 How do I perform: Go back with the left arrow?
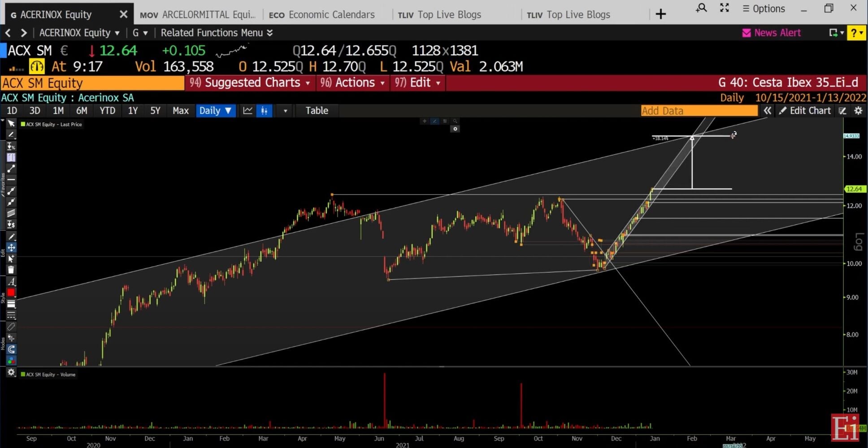click(8, 33)
